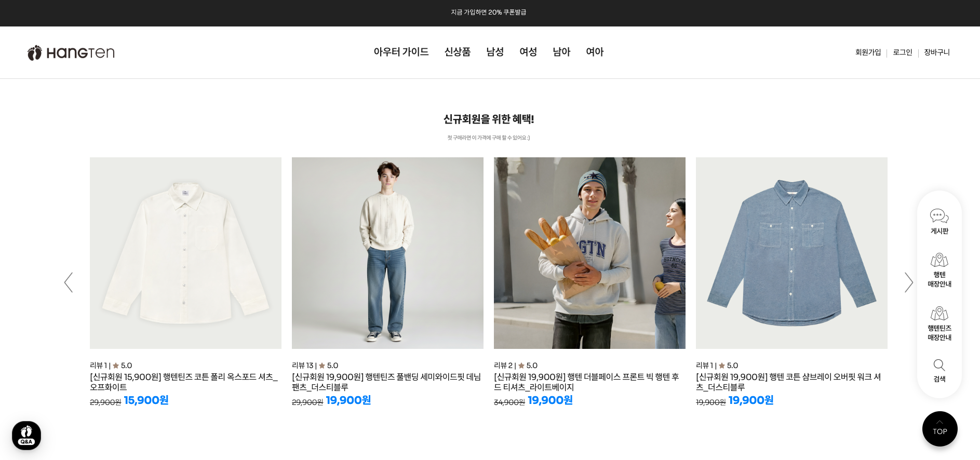Open the 게시판 board icon
This screenshot has height=460, width=980.
click(x=939, y=222)
